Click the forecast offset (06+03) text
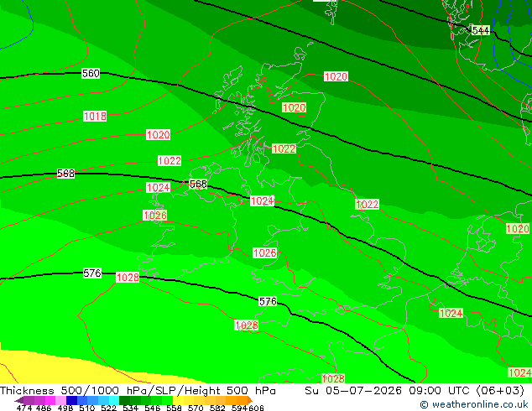The width and height of the screenshot is (532, 411). (500, 391)
